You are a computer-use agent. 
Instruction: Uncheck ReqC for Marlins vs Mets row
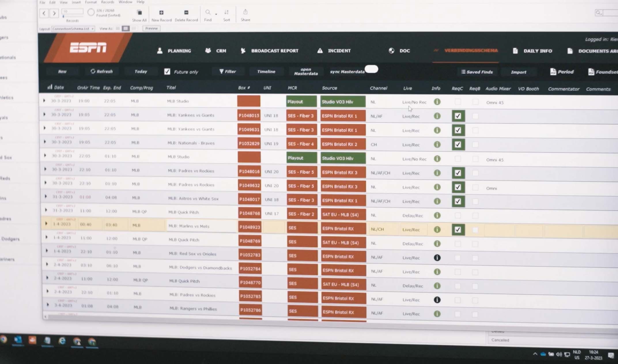point(458,230)
